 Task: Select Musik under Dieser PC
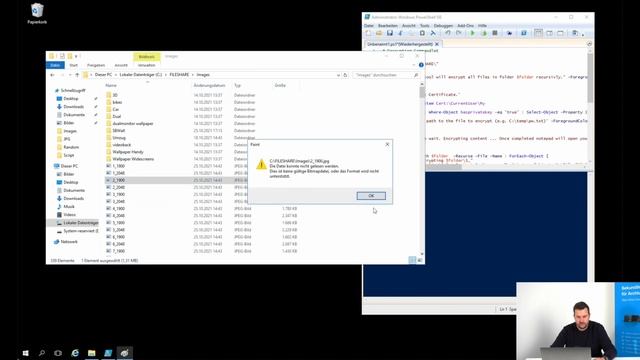tap(69, 207)
